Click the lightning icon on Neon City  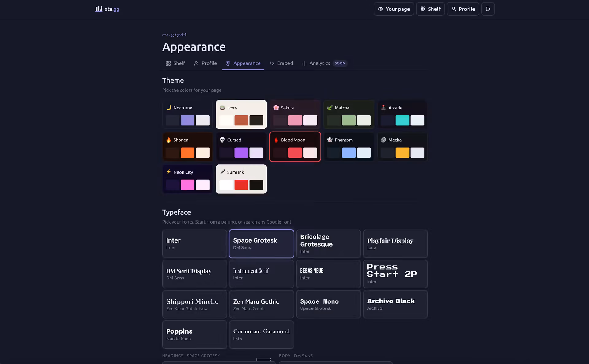pos(168,172)
